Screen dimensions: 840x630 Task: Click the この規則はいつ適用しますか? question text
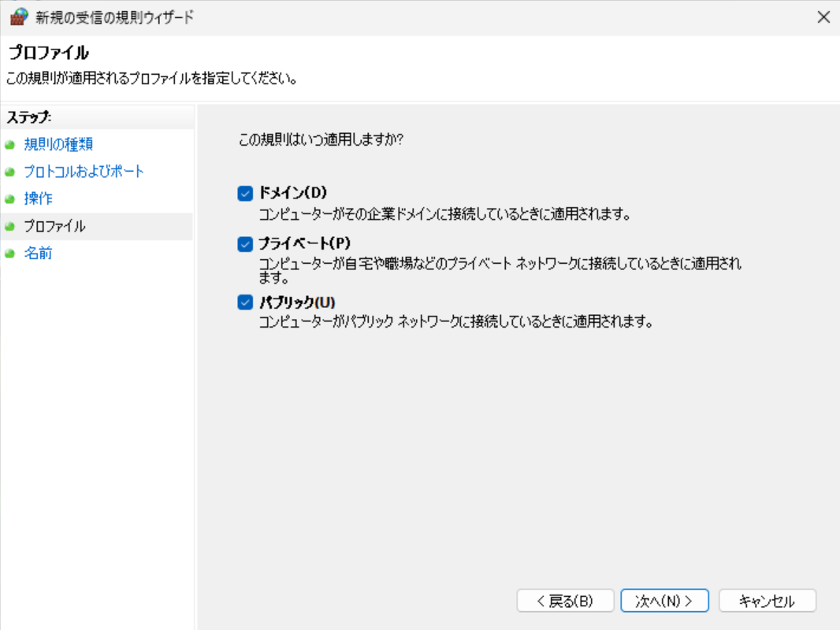point(321,139)
